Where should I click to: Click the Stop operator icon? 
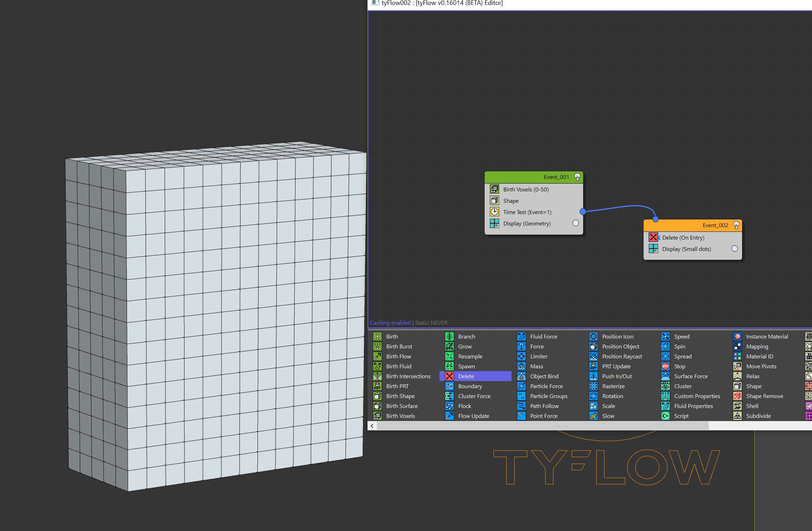pyautogui.click(x=665, y=366)
